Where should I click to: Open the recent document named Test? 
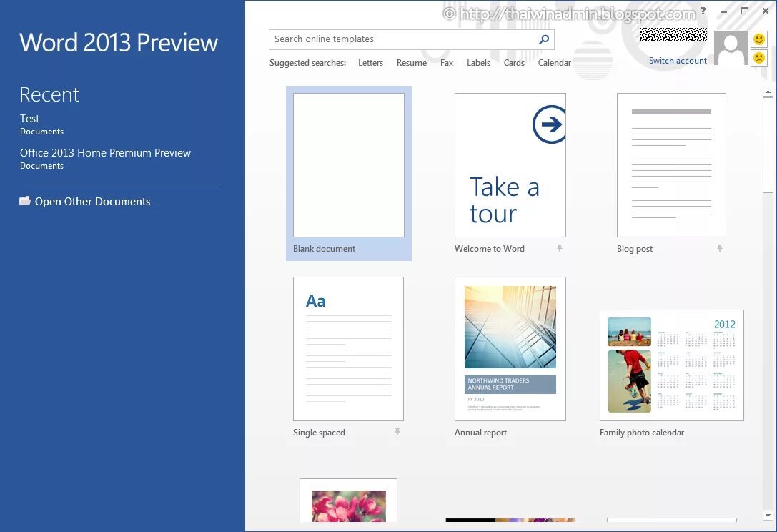[x=29, y=118]
